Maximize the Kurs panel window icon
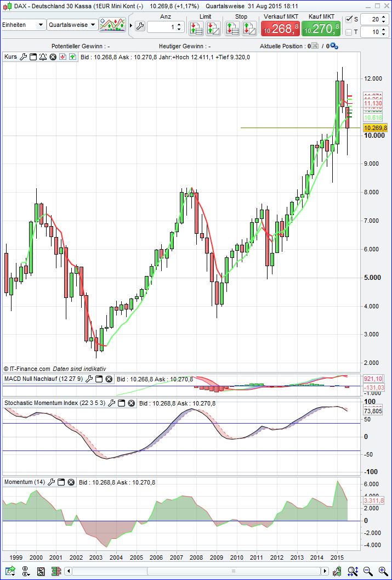392x580 pixels. (33, 57)
